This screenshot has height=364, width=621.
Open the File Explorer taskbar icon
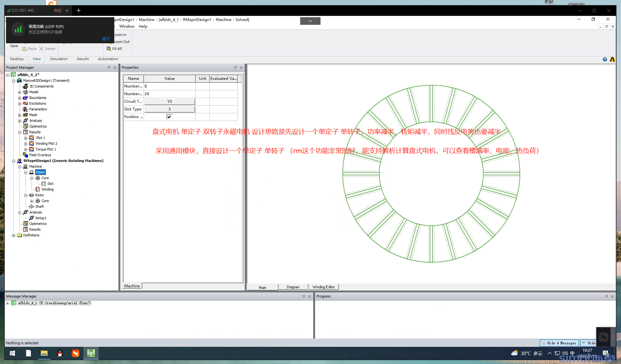pos(44,353)
